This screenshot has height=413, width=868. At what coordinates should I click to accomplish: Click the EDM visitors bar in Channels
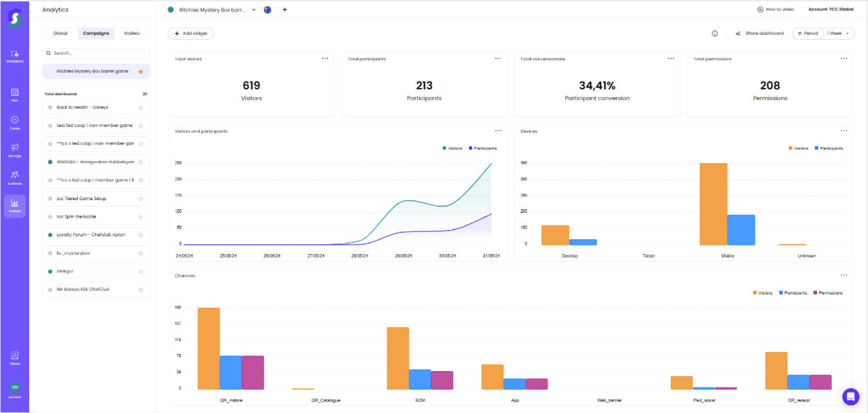tap(398, 358)
